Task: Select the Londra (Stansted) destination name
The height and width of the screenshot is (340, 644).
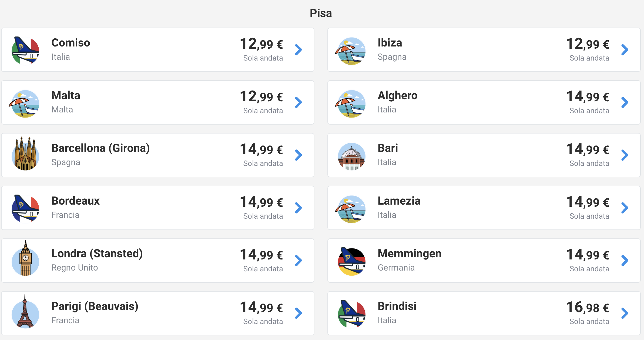Action: (x=97, y=254)
